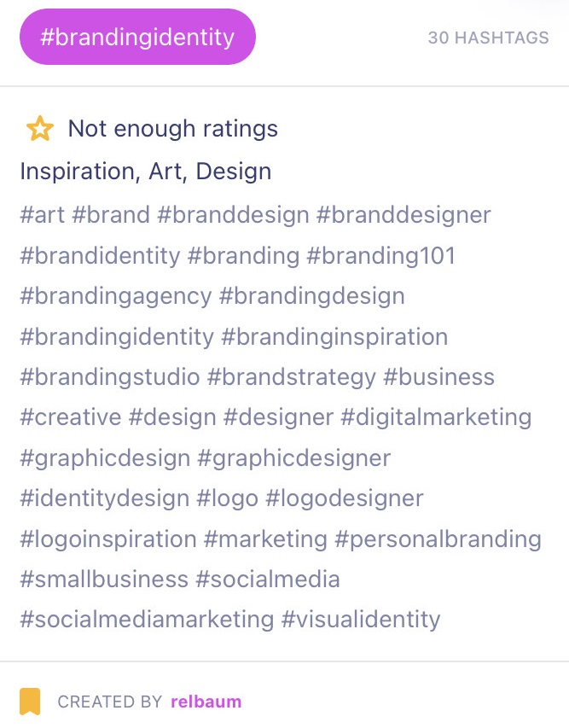Choose the #graphicdesigner hashtag

click(294, 458)
